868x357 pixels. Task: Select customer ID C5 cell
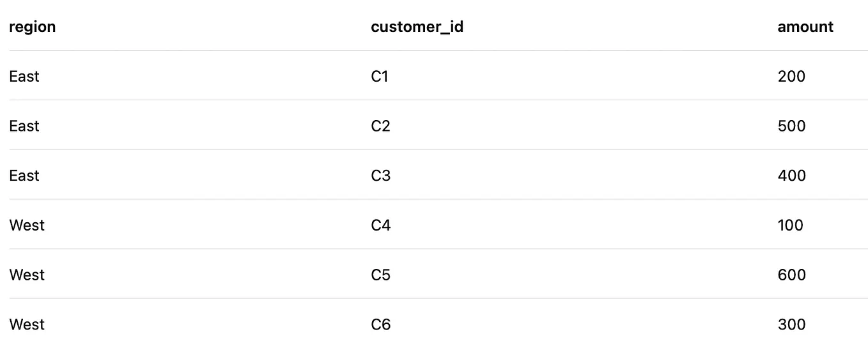(x=380, y=275)
